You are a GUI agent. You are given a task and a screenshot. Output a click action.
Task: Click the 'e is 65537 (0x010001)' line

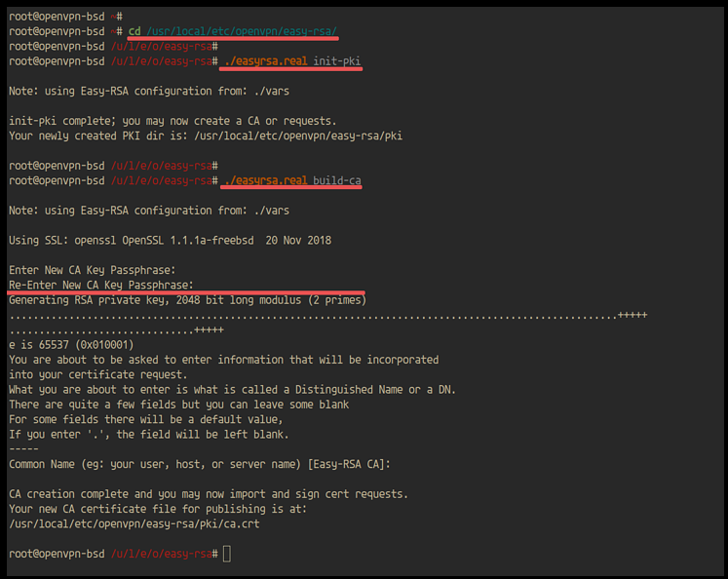[x=71, y=344]
